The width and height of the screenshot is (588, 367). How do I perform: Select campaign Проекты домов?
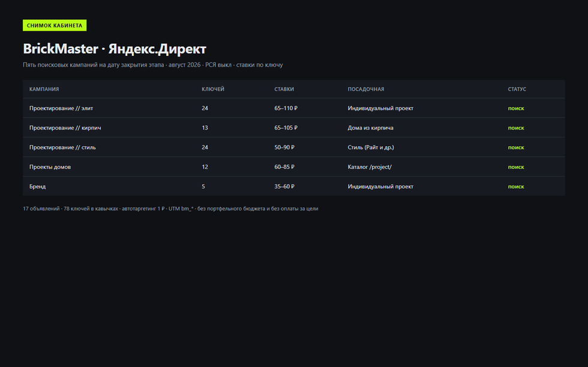pos(50,167)
